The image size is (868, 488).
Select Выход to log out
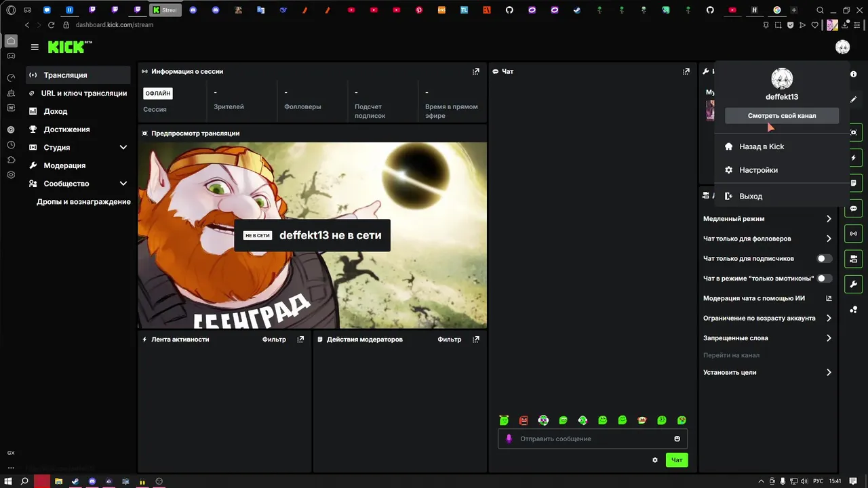tap(782, 196)
